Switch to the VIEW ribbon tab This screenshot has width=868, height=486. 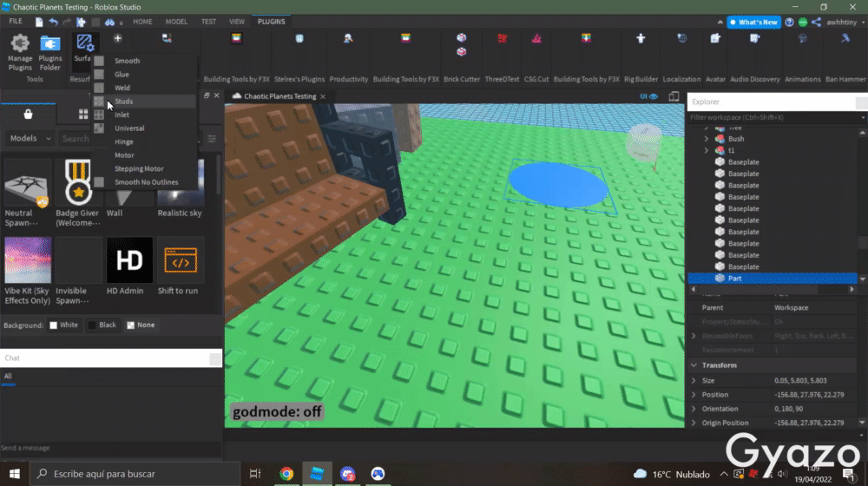click(237, 22)
